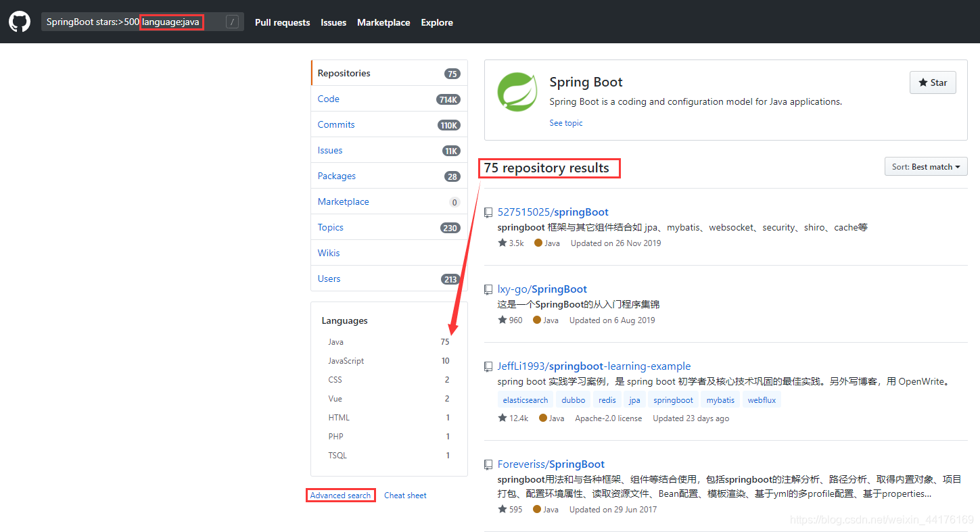Switch to Commits results
980x532 pixels.
tap(389, 124)
